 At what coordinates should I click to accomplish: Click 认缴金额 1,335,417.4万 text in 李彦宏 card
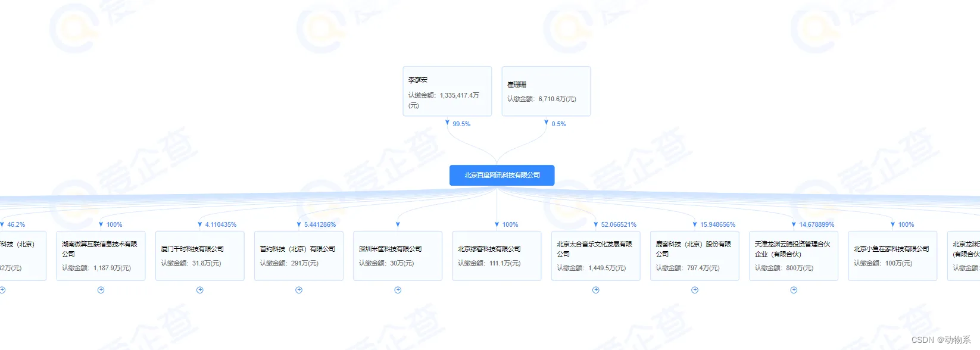pos(444,100)
